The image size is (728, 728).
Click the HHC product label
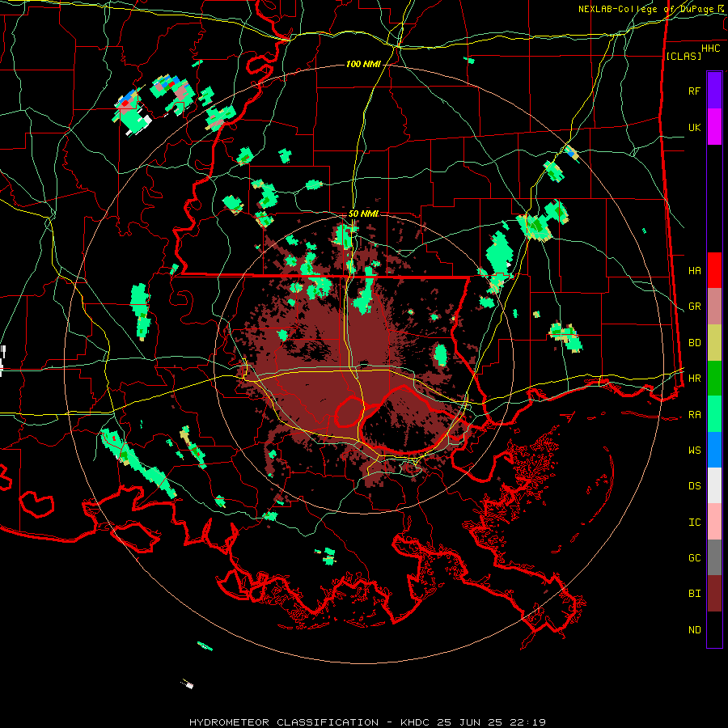tap(711, 49)
